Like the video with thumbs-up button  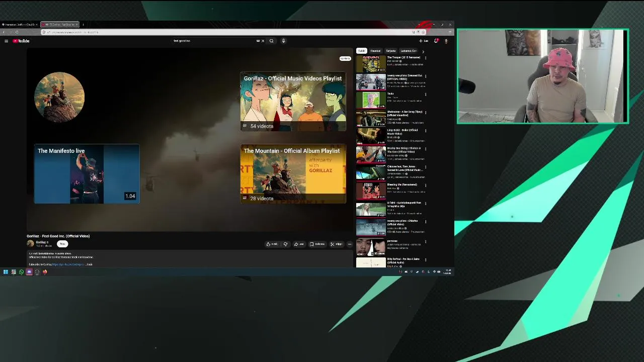[x=272, y=244]
